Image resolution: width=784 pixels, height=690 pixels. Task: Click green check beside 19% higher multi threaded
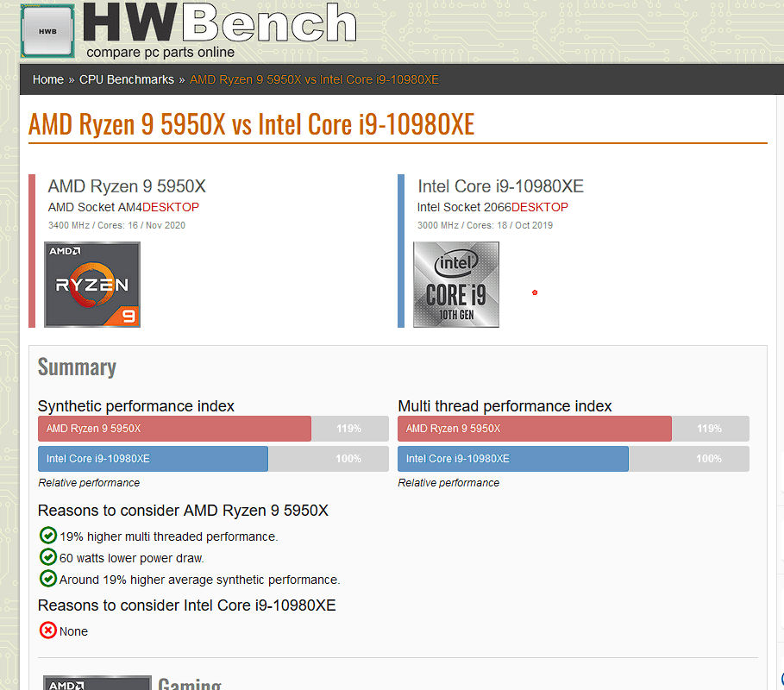tap(48, 536)
